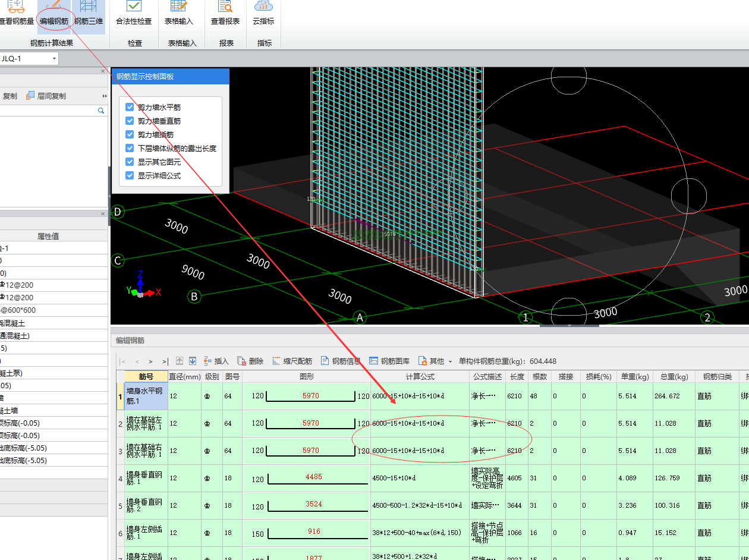Screen dimensions: 749x560
Task: Go to next rebar record arrow
Action: tap(151, 361)
